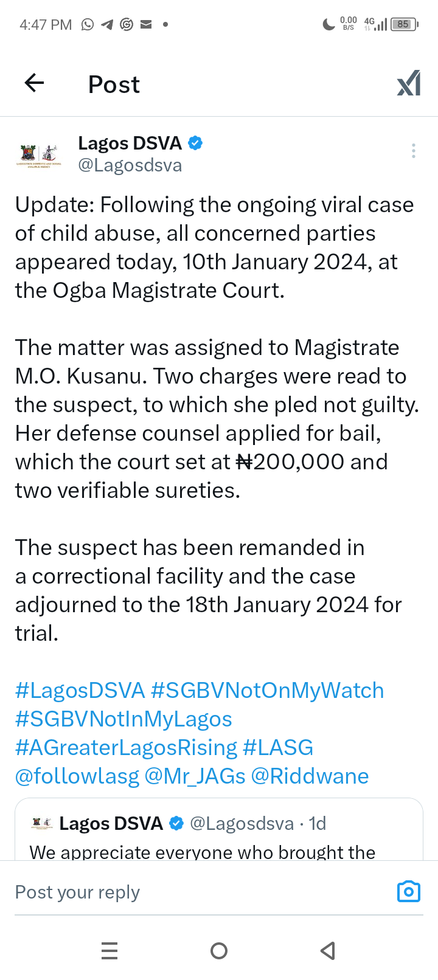438x980 pixels.
Task: Open the @Lagosdsva handle in post header
Action: coord(130,165)
